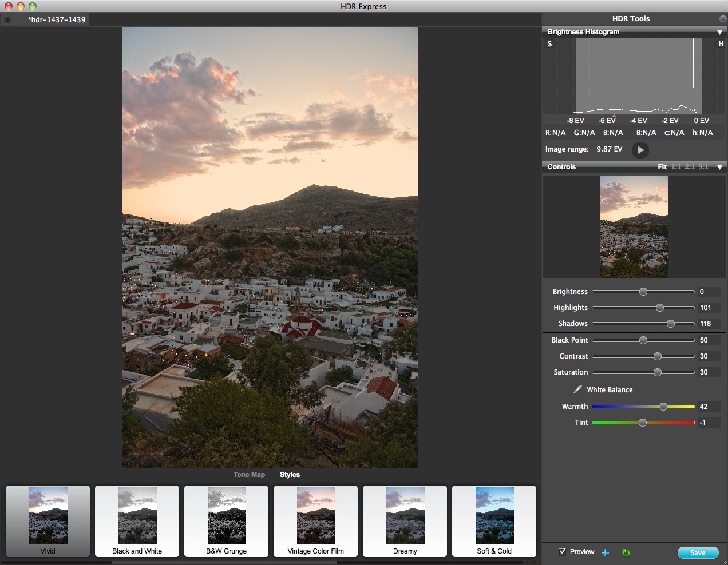This screenshot has height=565, width=728.
Task: Apply the Black and White style
Action: click(137, 516)
